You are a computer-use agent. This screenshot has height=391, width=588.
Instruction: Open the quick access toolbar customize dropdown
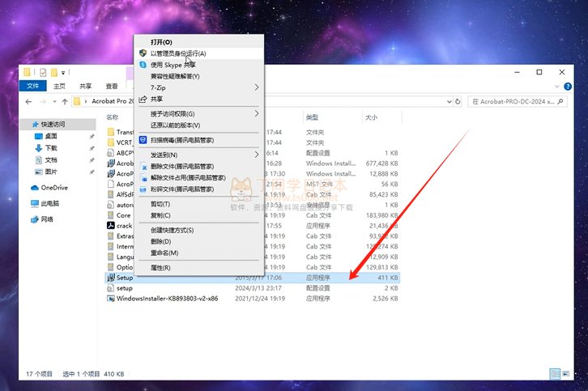tap(63, 72)
